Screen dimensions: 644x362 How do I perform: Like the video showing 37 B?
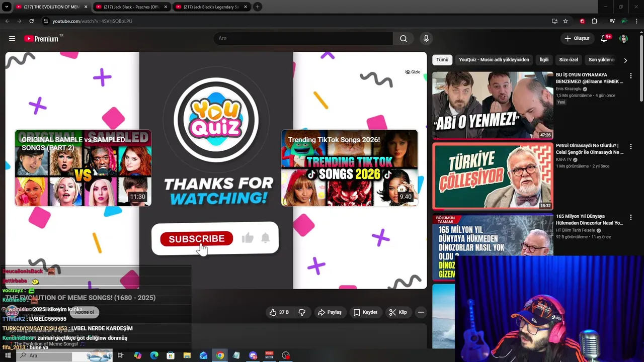pyautogui.click(x=279, y=312)
